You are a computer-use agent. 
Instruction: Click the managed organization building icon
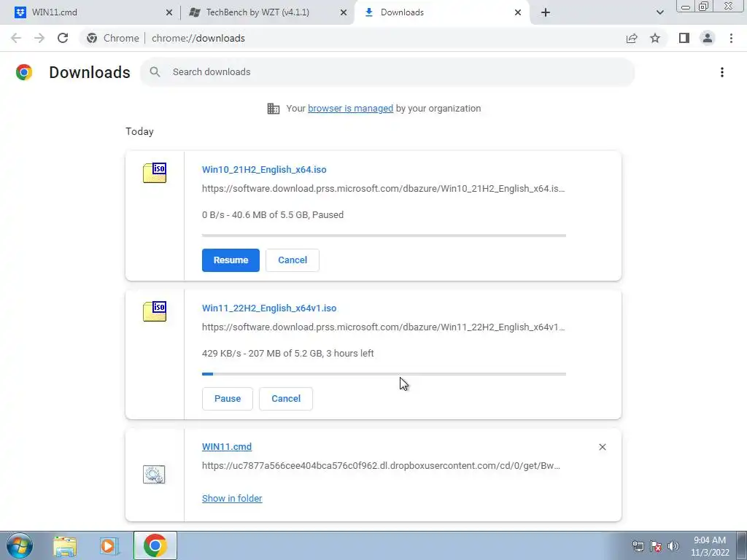coord(274,109)
